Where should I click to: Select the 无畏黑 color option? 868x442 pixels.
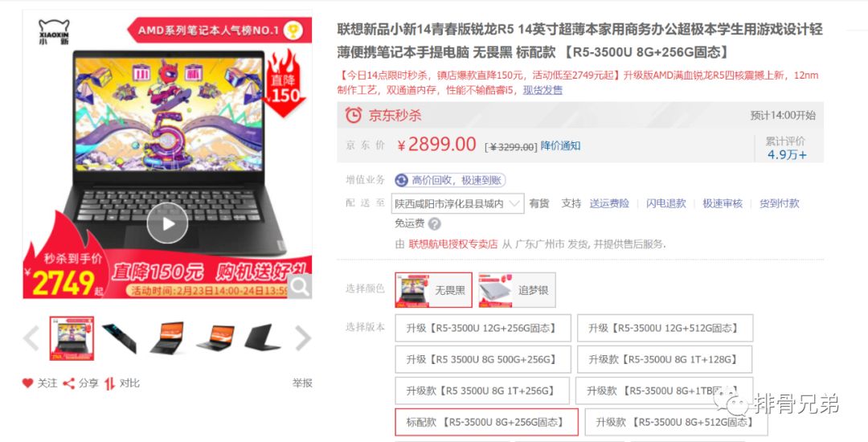[433, 290]
